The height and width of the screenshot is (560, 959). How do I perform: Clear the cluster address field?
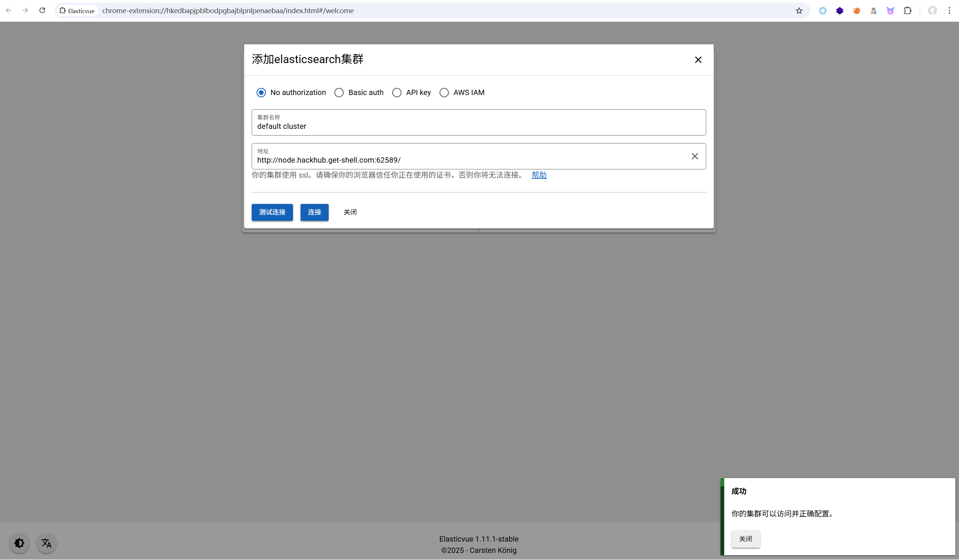coord(695,156)
